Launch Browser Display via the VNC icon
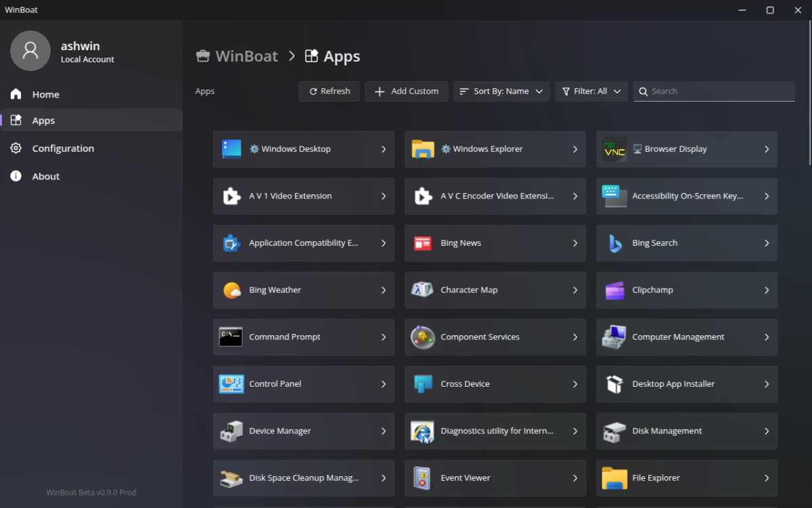Viewport: 812px width, 508px height. 614,149
